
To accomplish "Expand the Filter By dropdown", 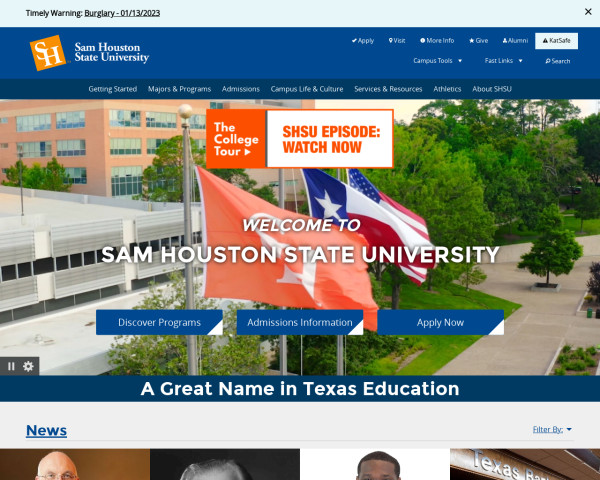I will point(552,429).
